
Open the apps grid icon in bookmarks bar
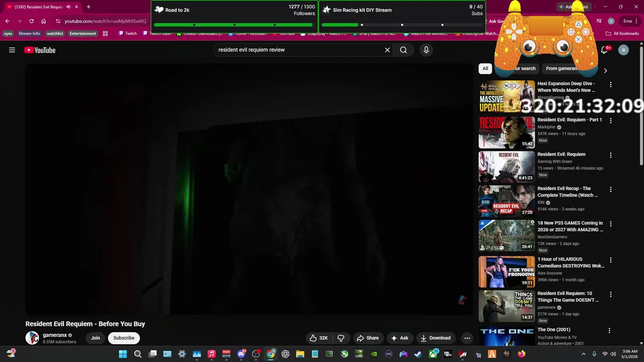[x=105, y=34]
